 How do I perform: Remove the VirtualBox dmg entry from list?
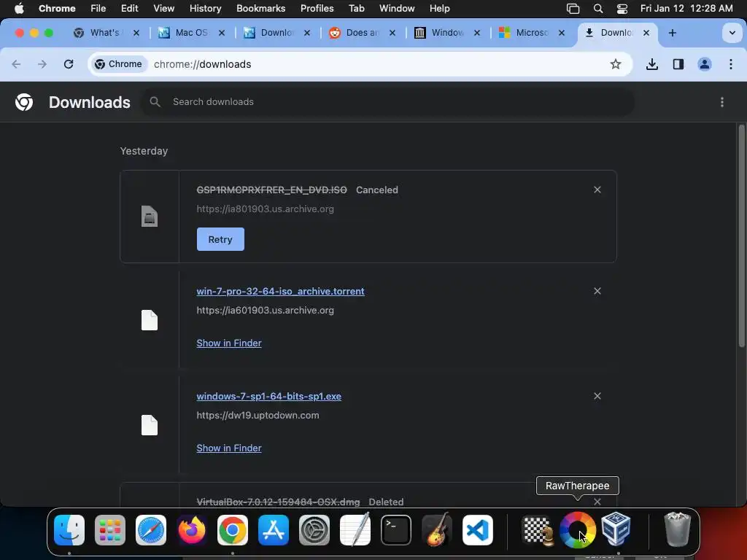click(x=597, y=502)
